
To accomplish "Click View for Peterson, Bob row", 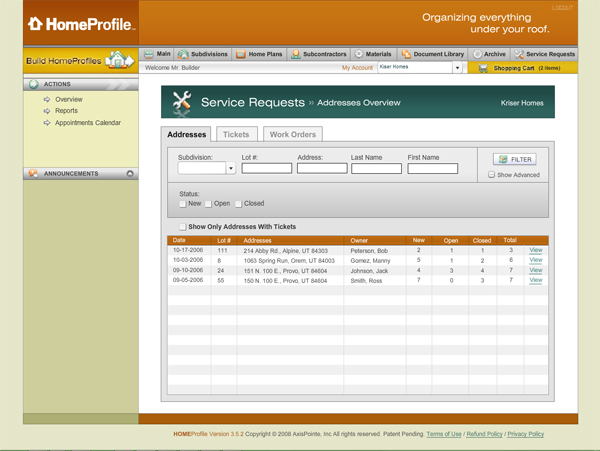I will 536,250.
